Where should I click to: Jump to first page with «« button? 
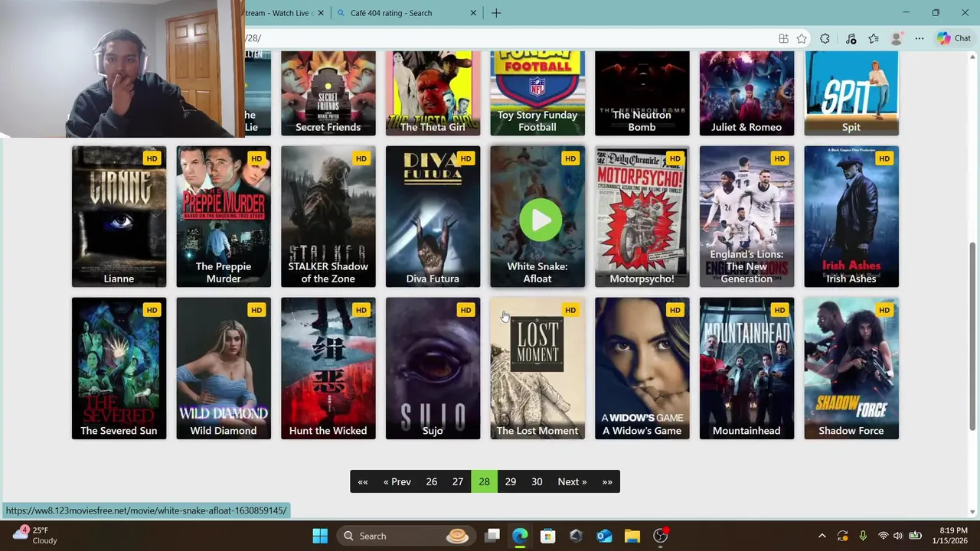click(x=363, y=481)
